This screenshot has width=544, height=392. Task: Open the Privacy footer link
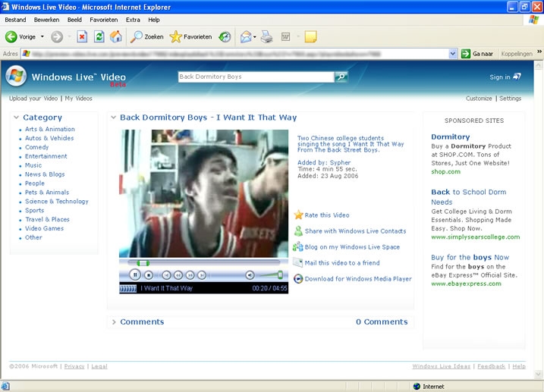(74, 366)
